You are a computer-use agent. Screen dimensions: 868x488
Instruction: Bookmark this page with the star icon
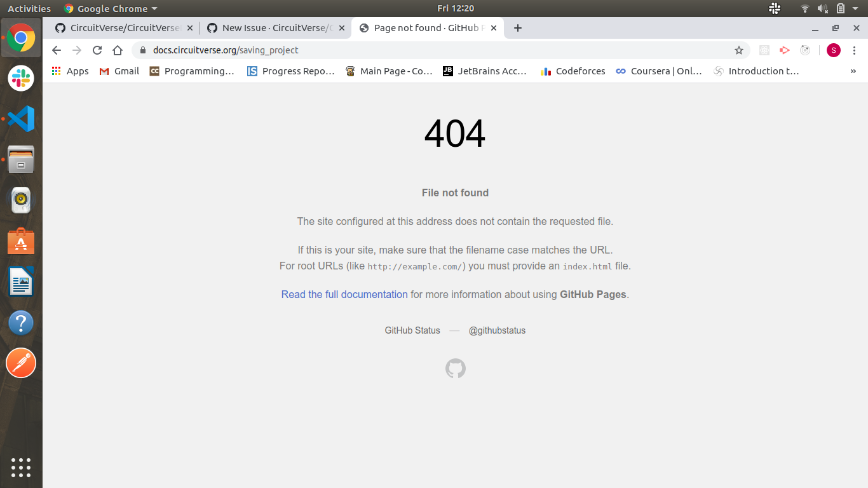tap(738, 50)
